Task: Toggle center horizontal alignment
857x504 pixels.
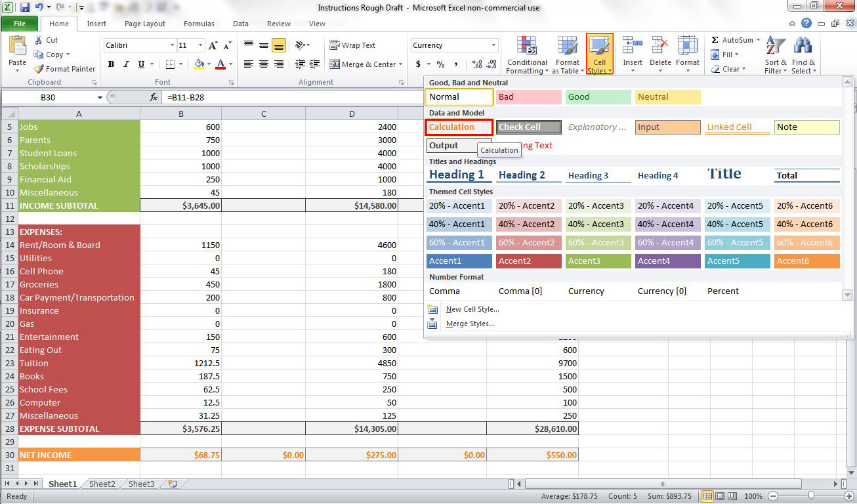Action: [x=264, y=64]
